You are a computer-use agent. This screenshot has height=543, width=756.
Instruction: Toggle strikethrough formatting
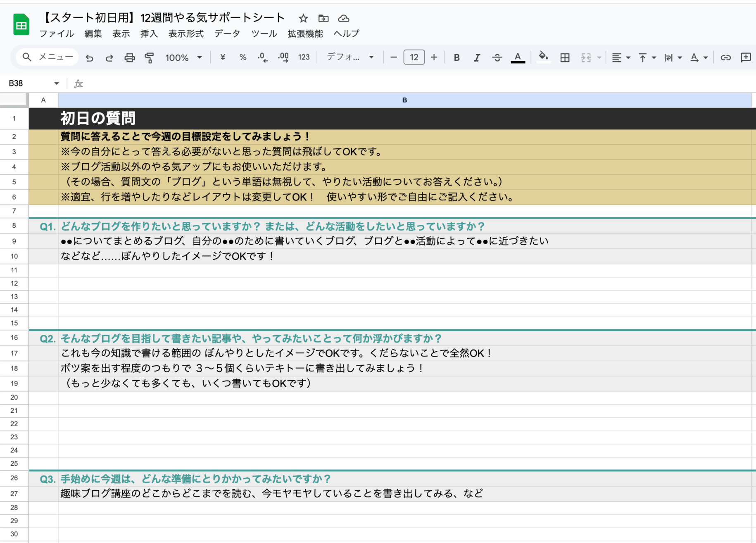click(497, 57)
